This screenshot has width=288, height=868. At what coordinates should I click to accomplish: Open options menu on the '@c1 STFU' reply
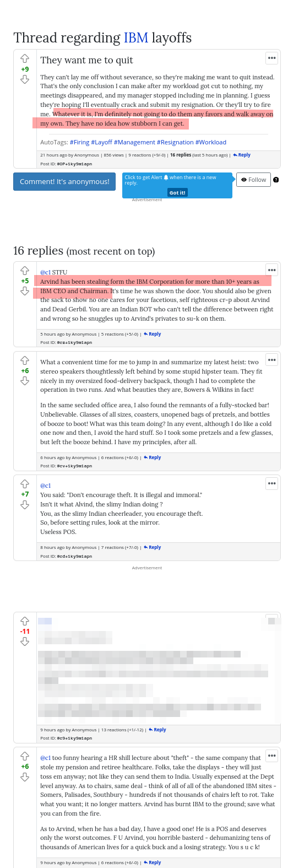[x=271, y=269]
